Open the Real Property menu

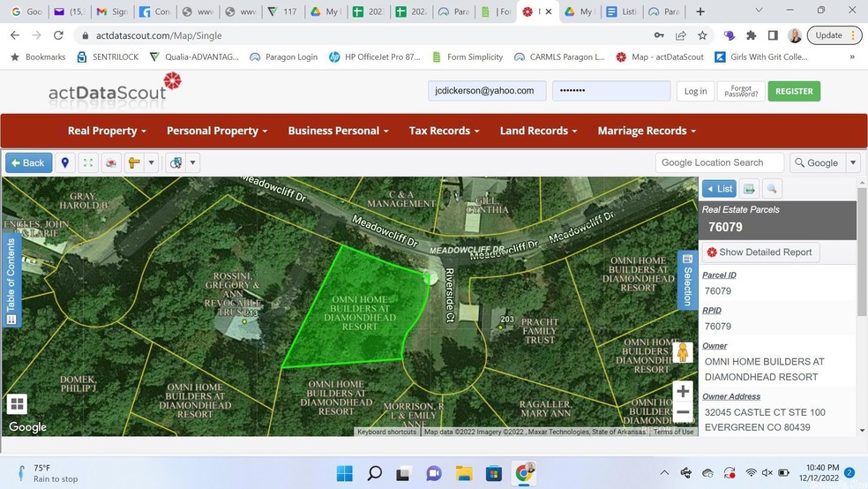point(107,131)
